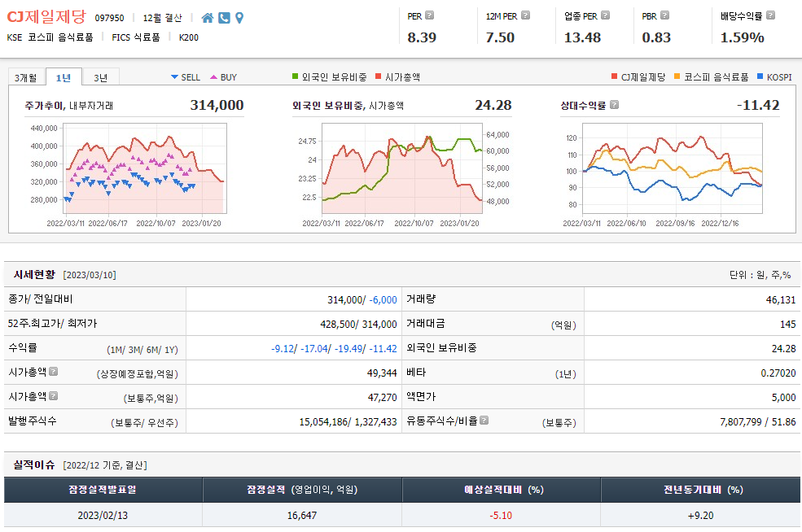Click green 외국인 보유비중 legend swatch

(x=295, y=76)
